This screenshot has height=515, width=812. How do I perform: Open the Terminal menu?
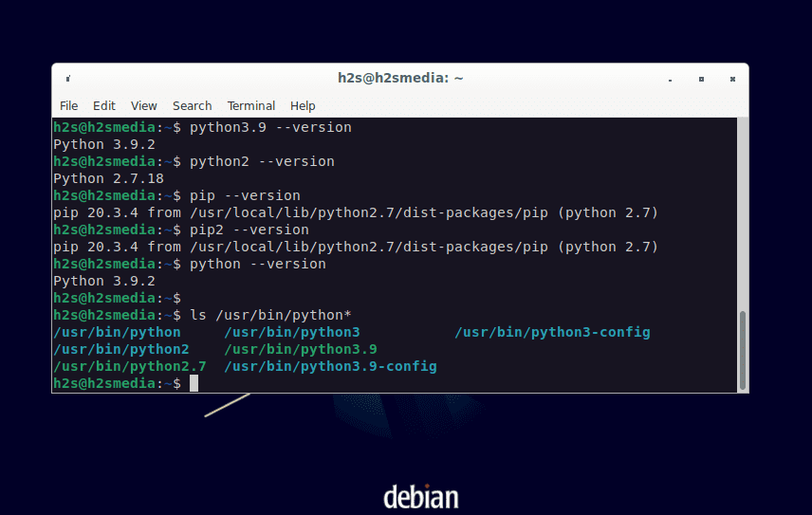coord(251,105)
